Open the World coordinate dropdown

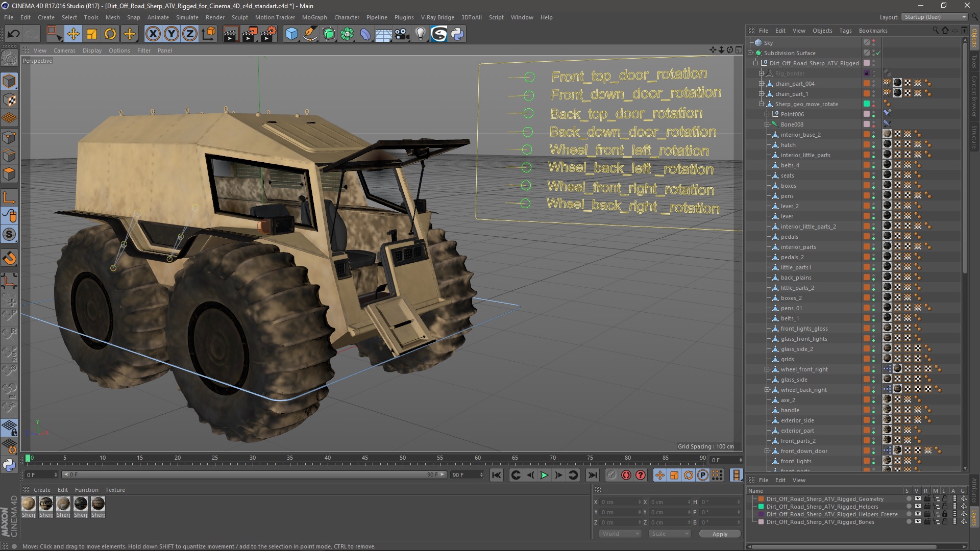620,534
